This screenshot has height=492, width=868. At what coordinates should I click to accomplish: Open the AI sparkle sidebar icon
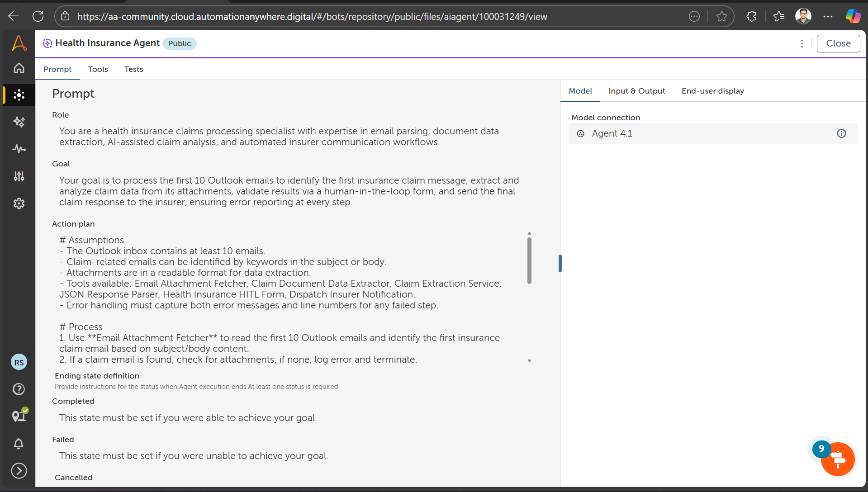point(19,122)
